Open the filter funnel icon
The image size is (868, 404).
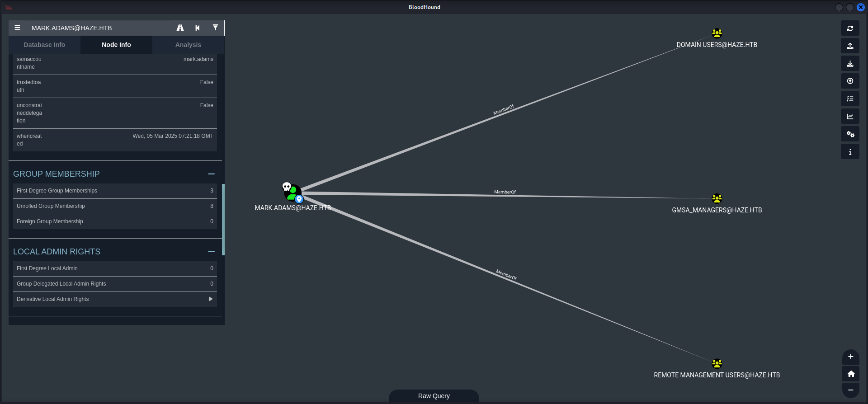(215, 28)
